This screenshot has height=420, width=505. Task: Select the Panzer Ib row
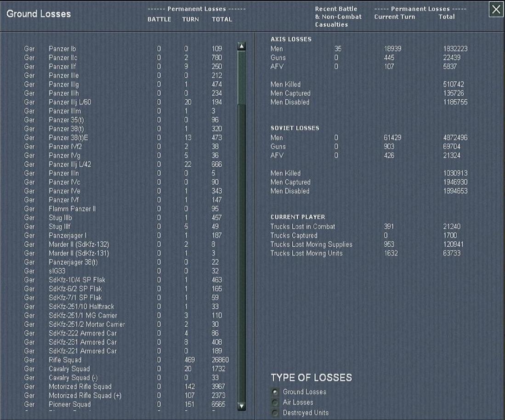62,49
